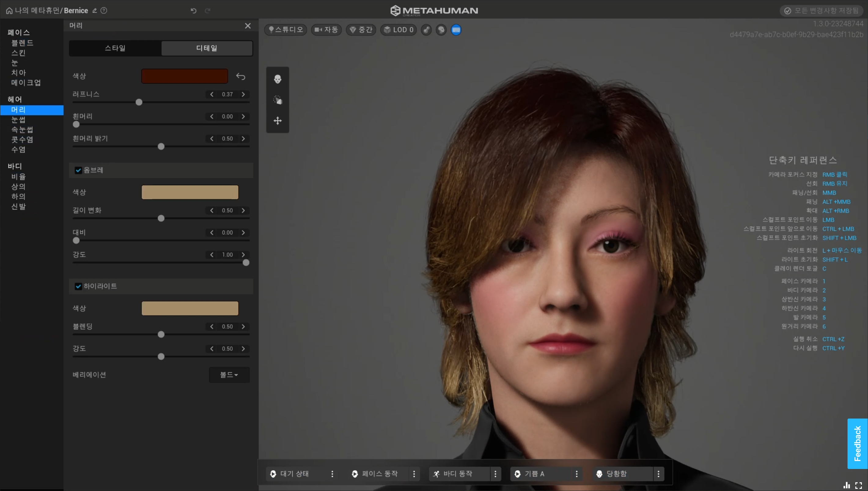Select the blend tool head icon

[x=278, y=79]
